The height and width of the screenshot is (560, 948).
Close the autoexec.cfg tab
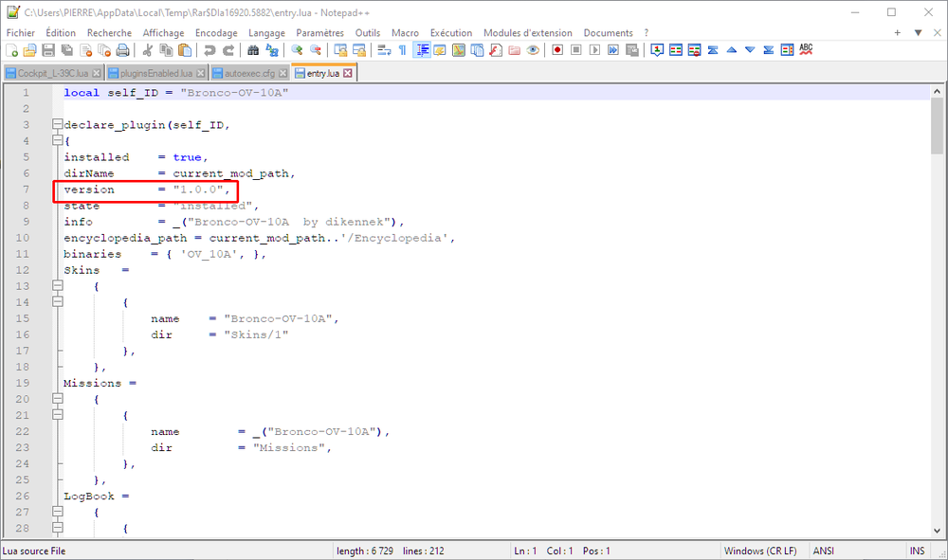(x=283, y=73)
